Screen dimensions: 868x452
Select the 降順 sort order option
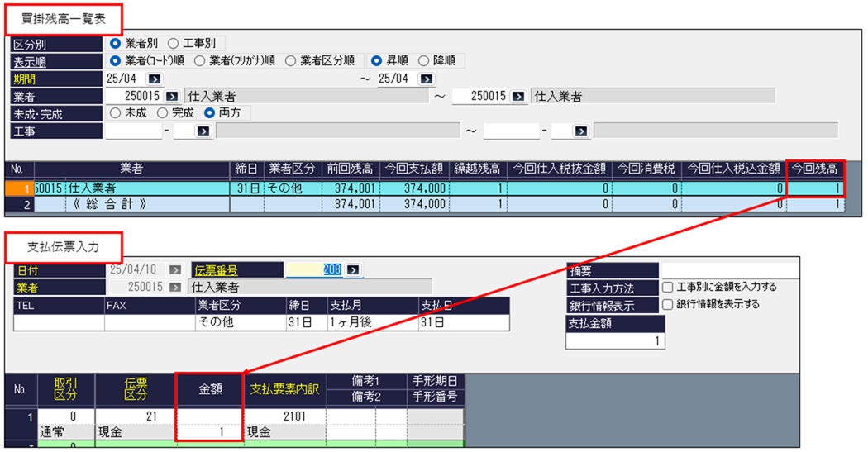pos(424,61)
